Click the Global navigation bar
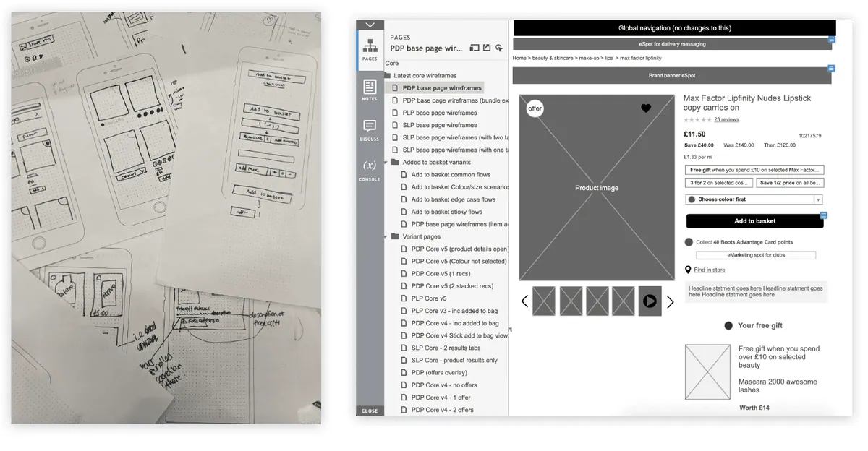This screenshot has width=868, height=451. [x=674, y=28]
